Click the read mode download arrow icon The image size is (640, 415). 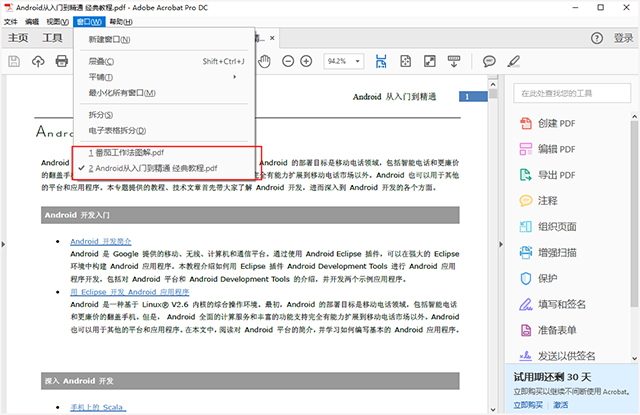[x=454, y=62]
